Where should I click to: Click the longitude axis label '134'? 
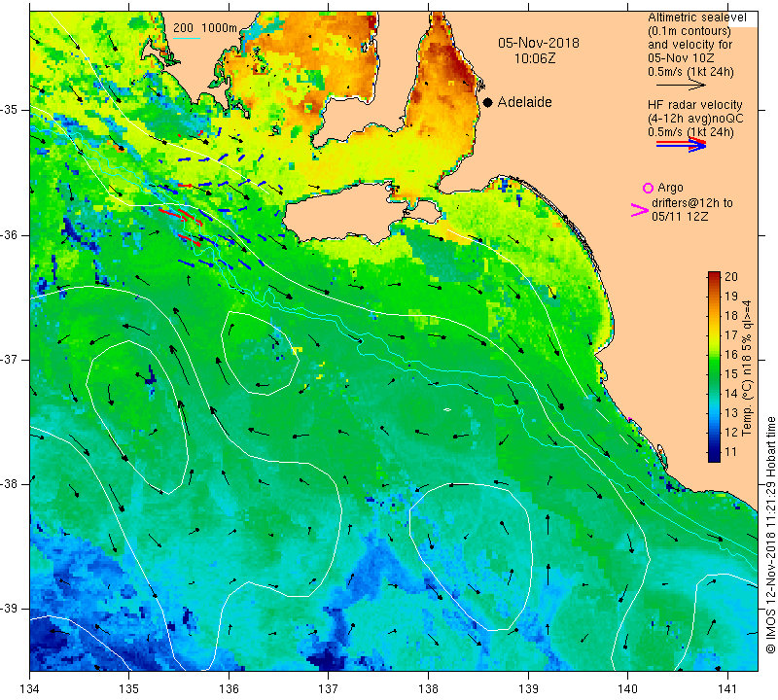[30, 688]
